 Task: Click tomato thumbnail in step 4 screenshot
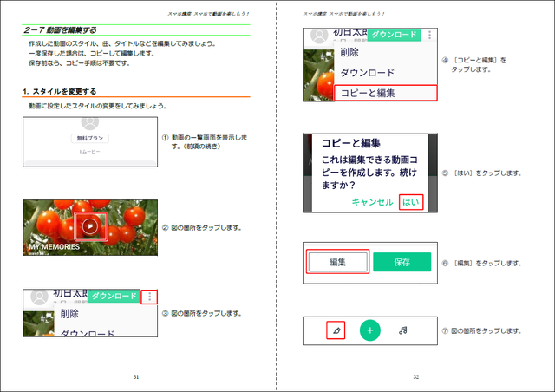(318, 75)
